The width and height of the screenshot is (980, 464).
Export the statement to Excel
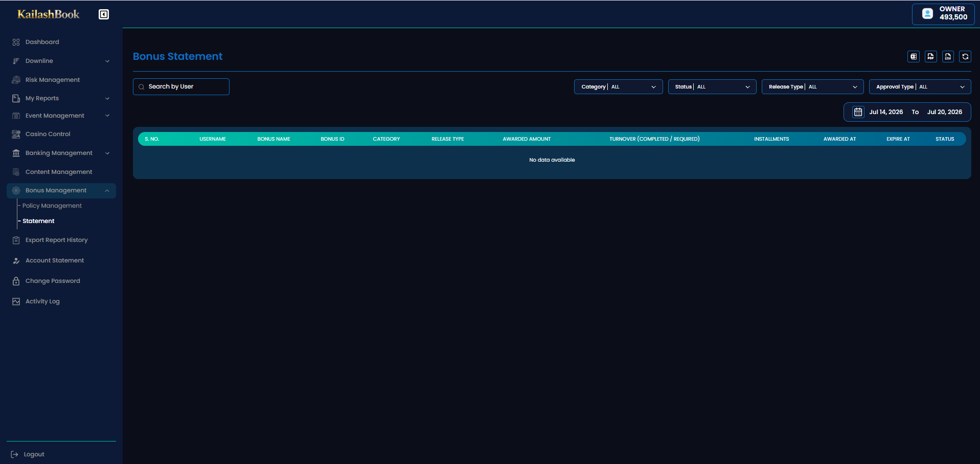pos(914,57)
